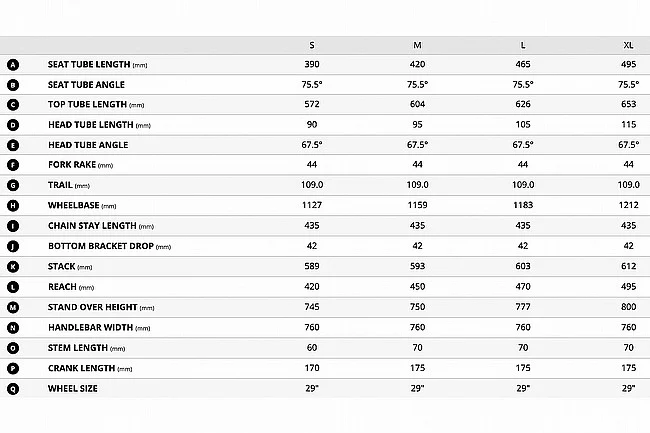Click the circled K icon beside Stack

13,266
